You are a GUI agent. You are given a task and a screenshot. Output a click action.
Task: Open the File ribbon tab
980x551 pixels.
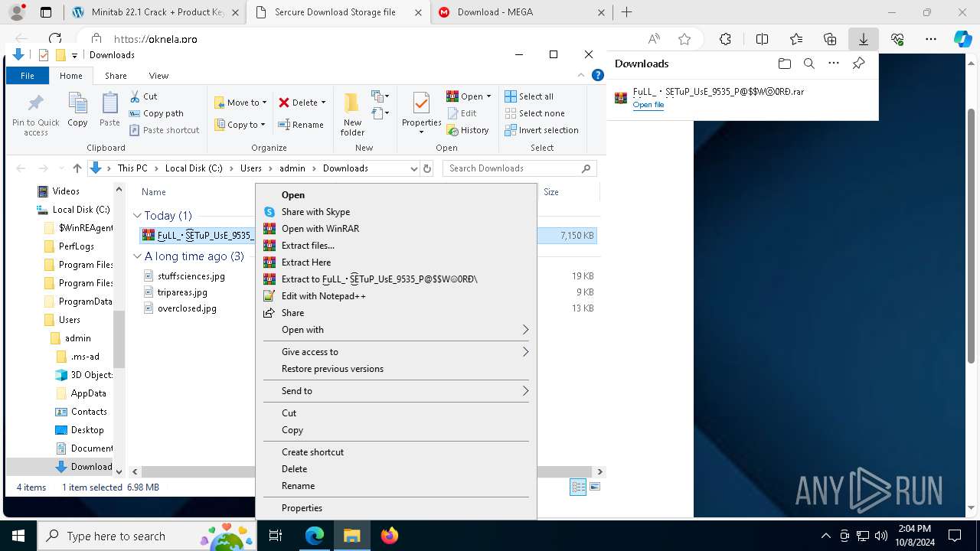(x=28, y=76)
